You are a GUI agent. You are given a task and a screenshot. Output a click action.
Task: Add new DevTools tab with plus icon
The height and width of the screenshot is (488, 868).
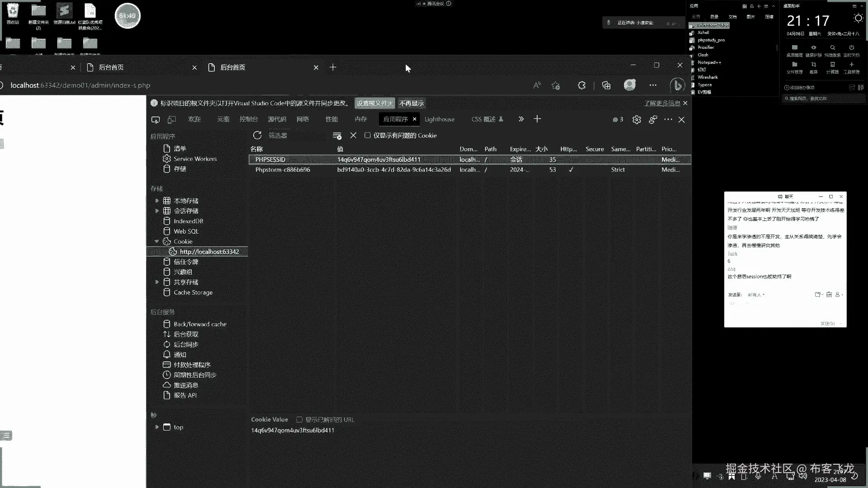[x=537, y=119]
